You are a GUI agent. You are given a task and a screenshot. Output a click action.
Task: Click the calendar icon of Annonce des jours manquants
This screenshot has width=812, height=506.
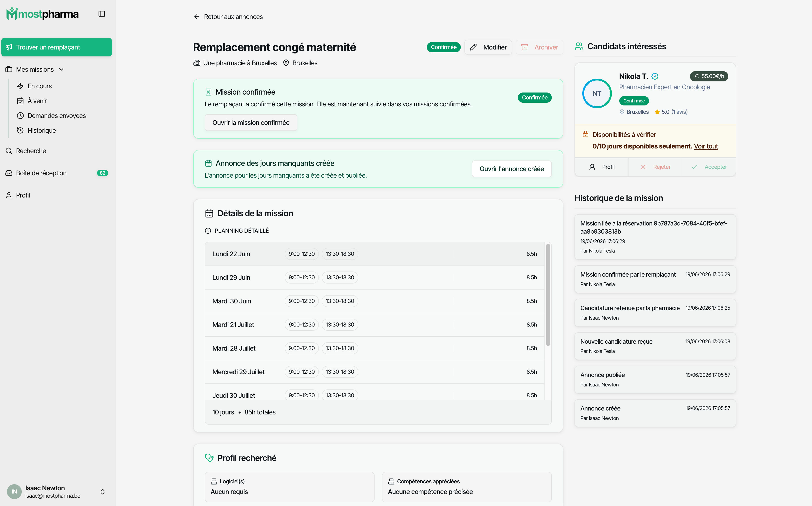[208, 163]
